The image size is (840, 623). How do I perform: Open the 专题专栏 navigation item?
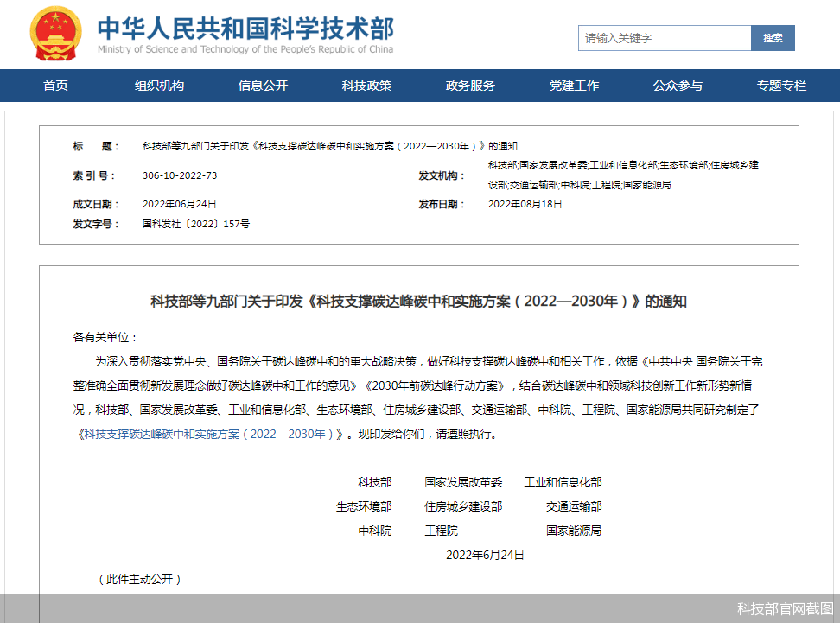coord(780,86)
